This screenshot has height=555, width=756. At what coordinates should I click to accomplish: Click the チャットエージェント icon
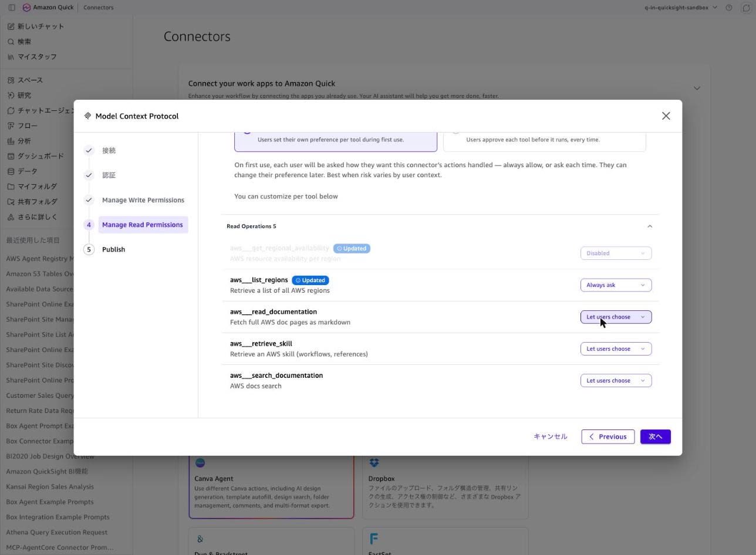click(x=11, y=111)
